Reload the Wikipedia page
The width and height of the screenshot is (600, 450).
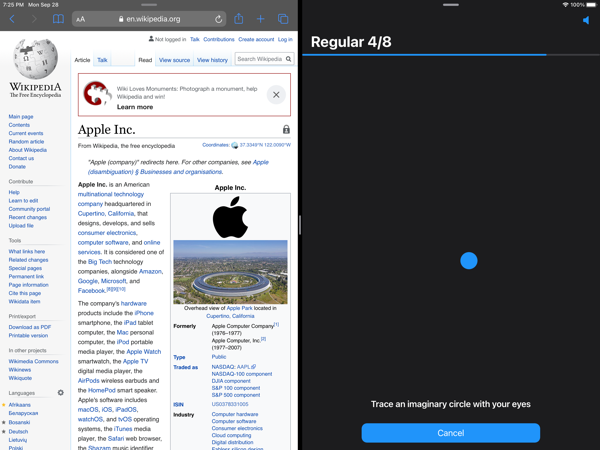tap(218, 19)
